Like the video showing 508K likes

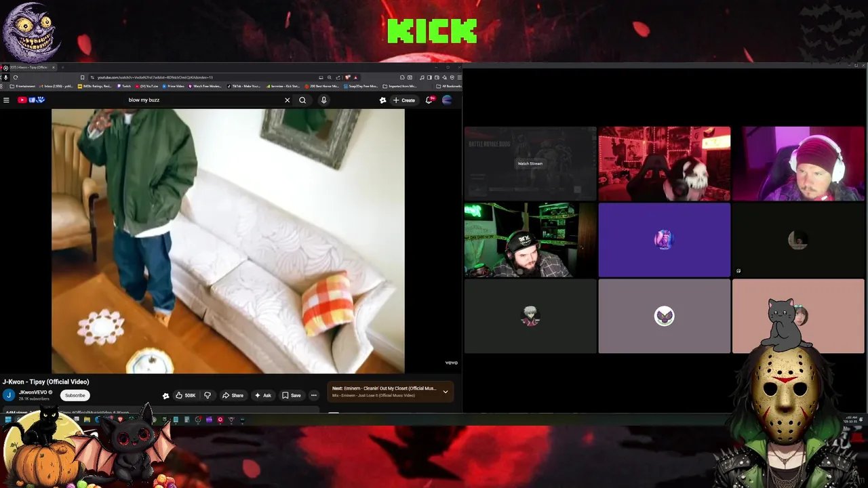(185, 395)
